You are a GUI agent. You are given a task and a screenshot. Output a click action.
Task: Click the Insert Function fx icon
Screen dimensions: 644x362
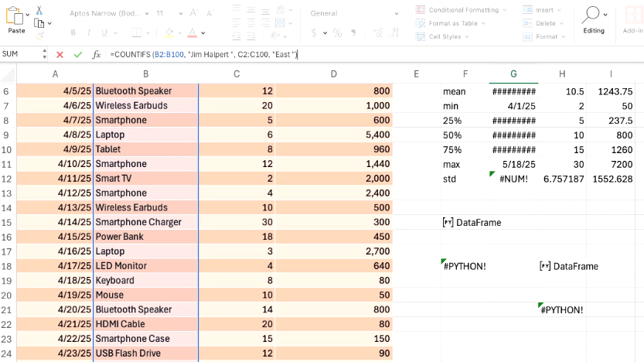(96, 54)
